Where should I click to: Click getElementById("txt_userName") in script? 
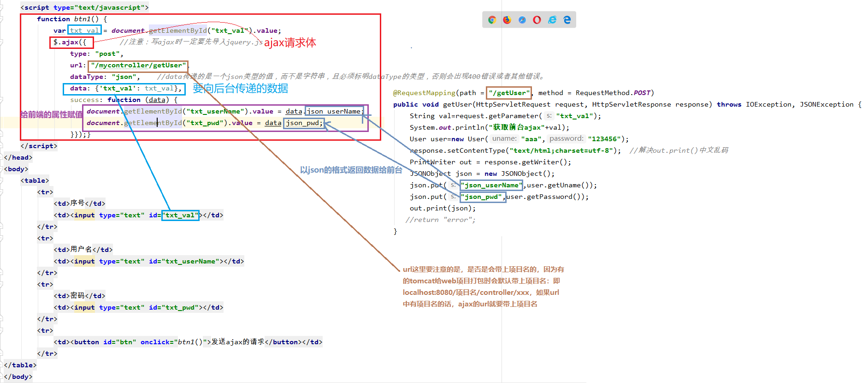click(186, 112)
